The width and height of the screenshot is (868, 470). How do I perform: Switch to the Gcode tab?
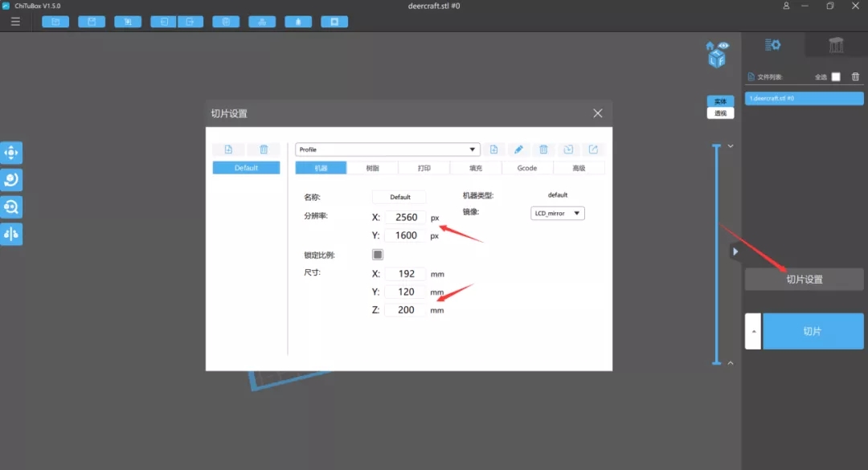coord(527,168)
